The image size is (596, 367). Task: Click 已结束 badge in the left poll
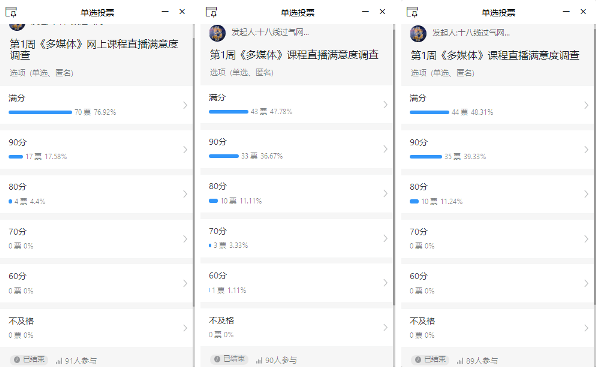29,360
